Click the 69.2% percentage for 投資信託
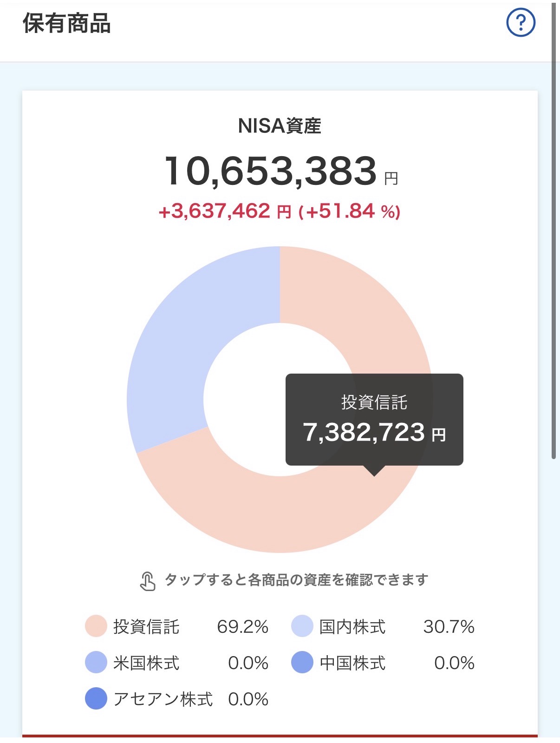This screenshot has width=560, height=743. (x=242, y=627)
